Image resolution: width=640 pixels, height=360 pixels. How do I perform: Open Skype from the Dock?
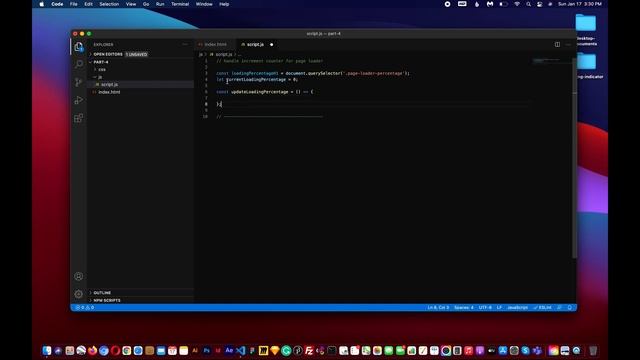525,350
